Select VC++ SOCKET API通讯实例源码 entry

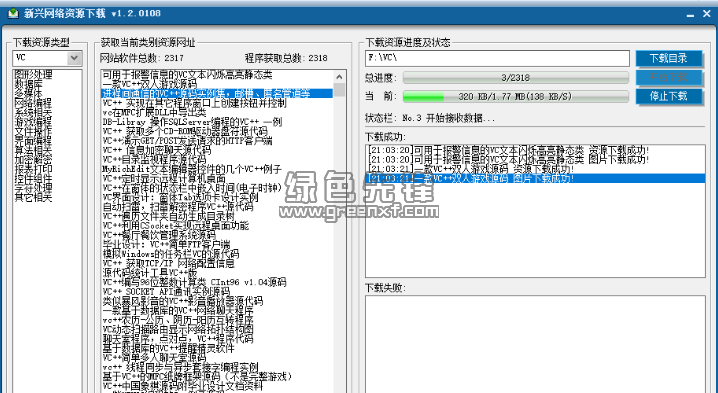tap(166, 291)
